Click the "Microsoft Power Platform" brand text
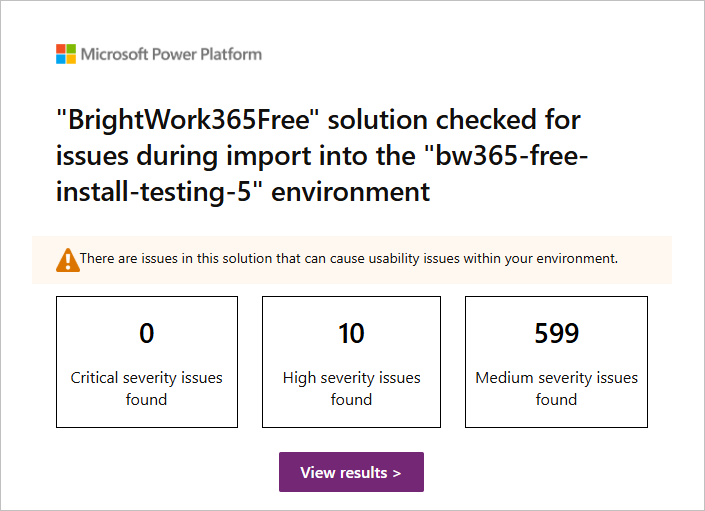The height and width of the screenshot is (511, 705). (171, 54)
